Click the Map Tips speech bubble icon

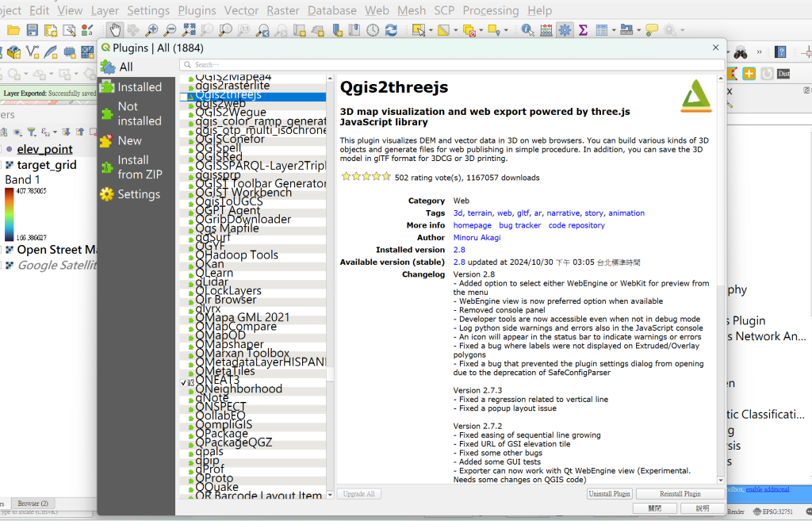pyautogui.click(x=652, y=30)
